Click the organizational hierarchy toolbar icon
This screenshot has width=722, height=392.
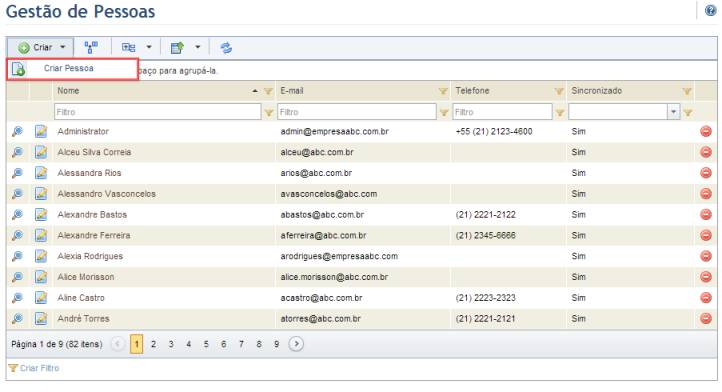pyautogui.click(x=91, y=47)
